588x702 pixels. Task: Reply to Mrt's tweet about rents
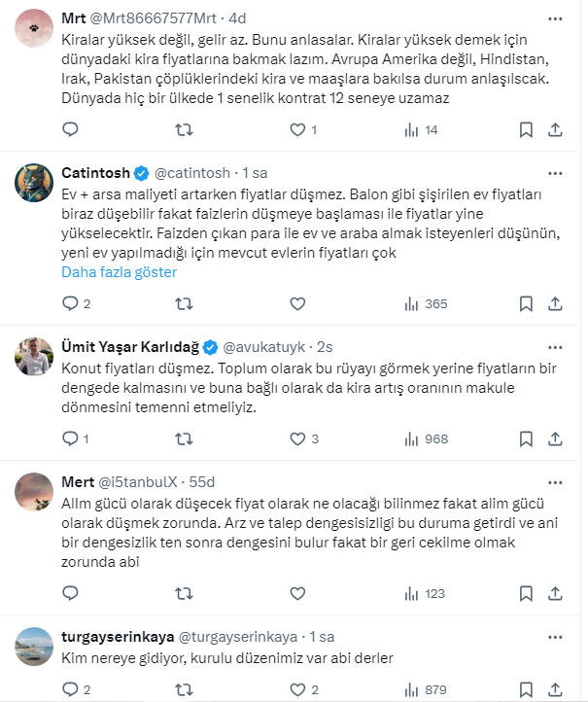[69, 129]
